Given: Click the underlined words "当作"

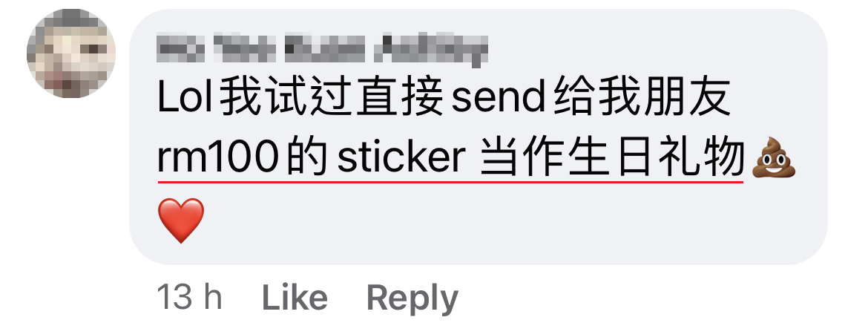Looking at the screenshot, I should tap(524, 158).
